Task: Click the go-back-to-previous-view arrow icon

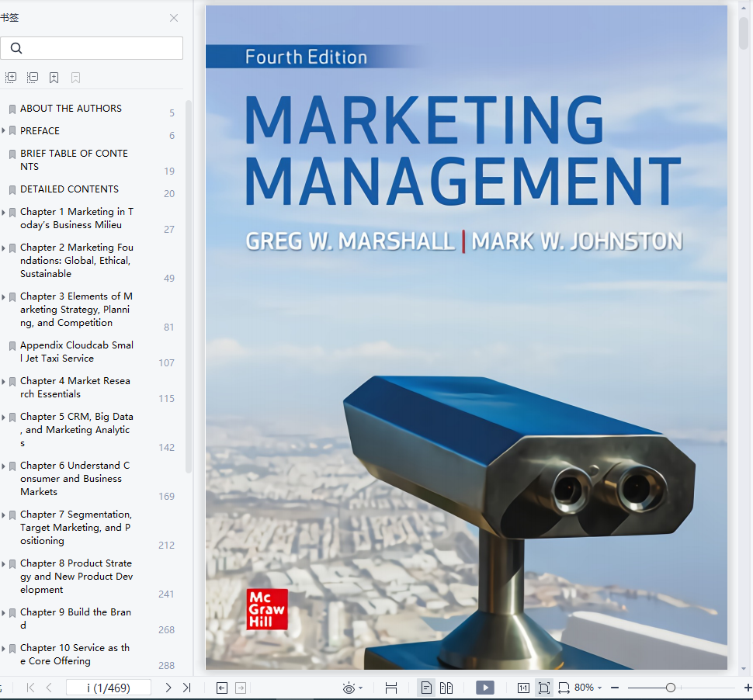Action: coord(222,688)
